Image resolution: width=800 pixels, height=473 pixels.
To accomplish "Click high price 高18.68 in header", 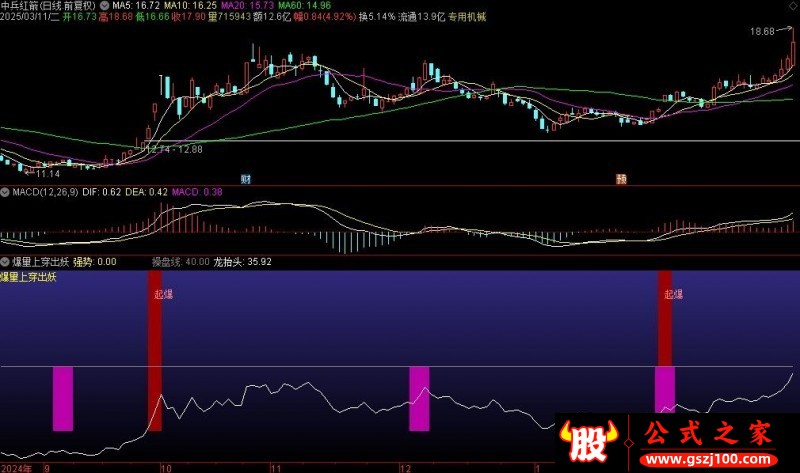I will pos(116,17).
